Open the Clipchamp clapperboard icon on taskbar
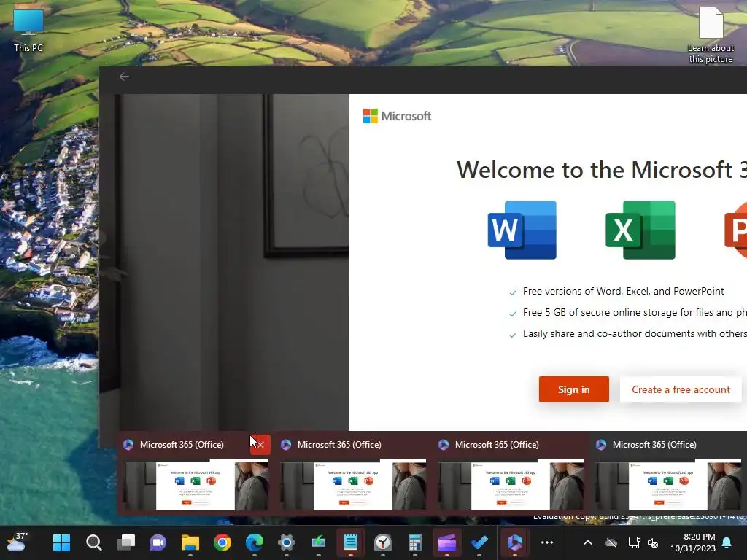The height and width of the screenshot is (560, 747). [447, 542]
